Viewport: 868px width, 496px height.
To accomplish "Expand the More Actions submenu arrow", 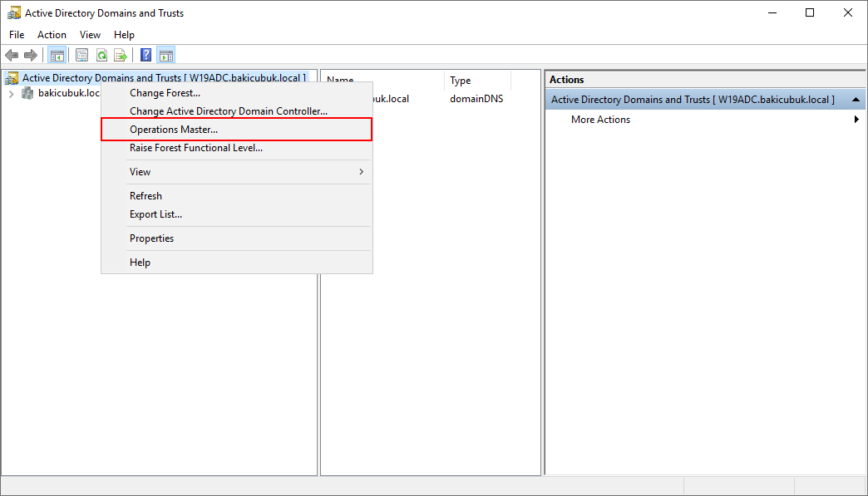I will pyautogui.click(x=856, y=120).
